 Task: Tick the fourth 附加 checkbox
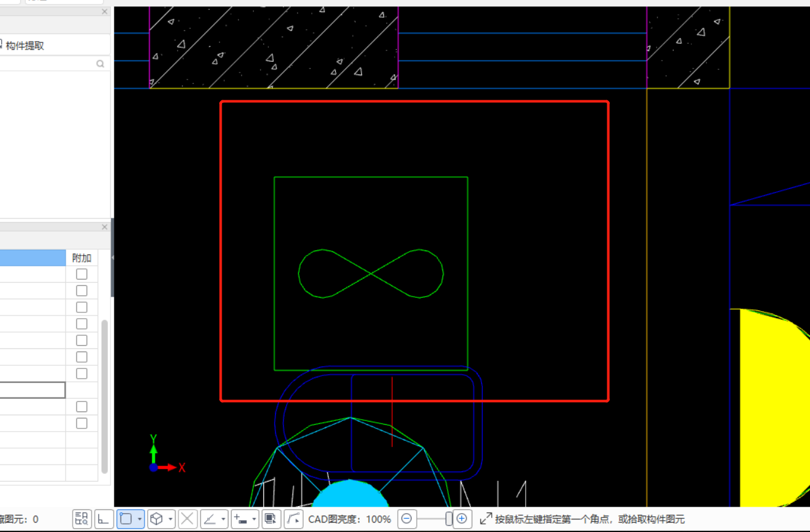click(81, 324)
